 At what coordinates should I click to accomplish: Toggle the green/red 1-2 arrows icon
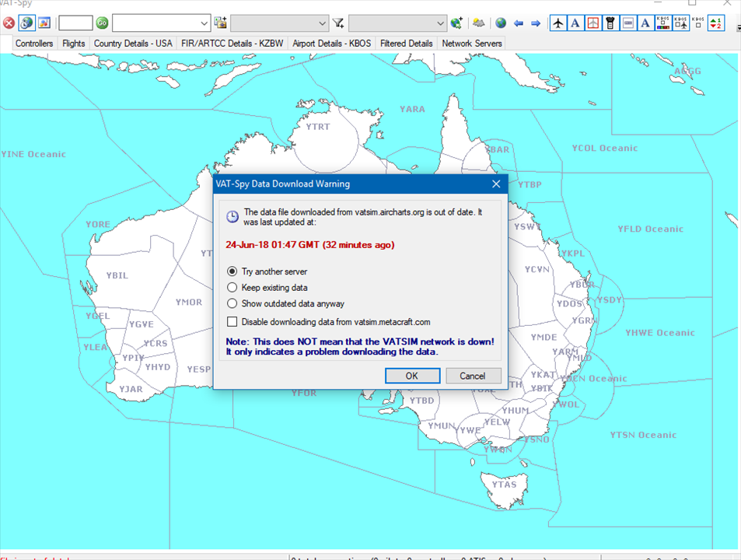[716, 23]
